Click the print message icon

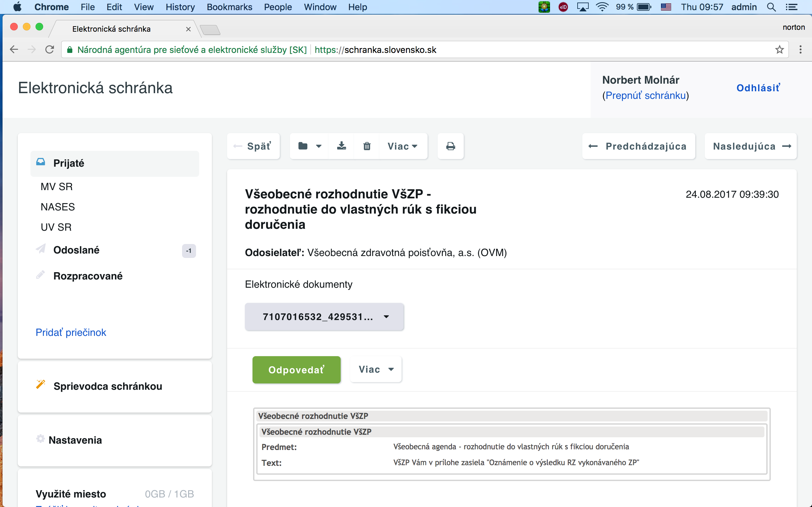coord(450,146)
